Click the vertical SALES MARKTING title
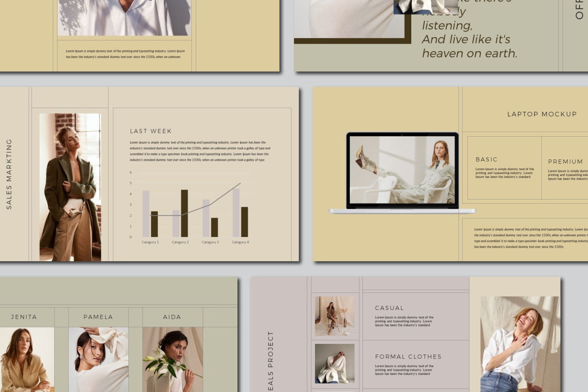The width and height of the screenshot is (588, 392). [9, 174]
